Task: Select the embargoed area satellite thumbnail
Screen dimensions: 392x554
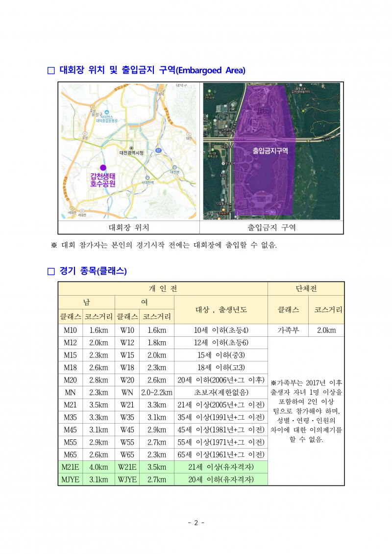Action: (271, 151)
